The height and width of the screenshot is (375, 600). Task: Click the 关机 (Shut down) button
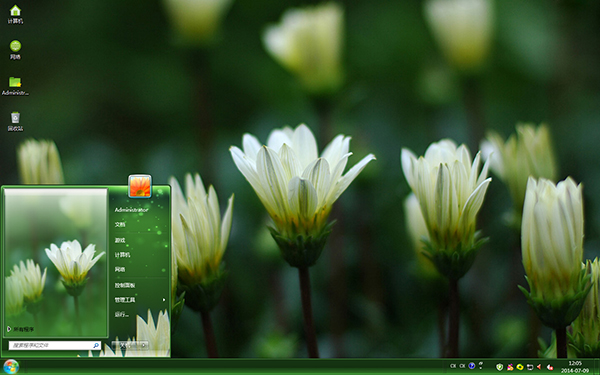[126, 345]
